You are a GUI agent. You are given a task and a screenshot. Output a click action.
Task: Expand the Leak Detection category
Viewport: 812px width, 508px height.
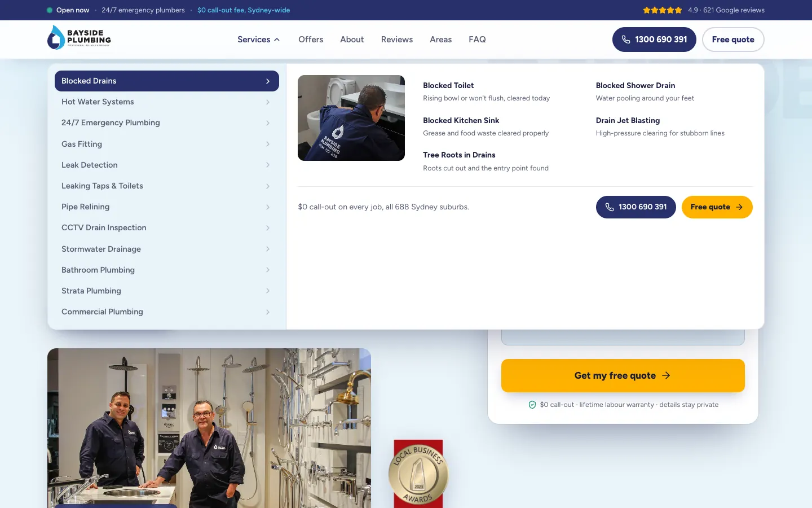[x=167, y=165]
